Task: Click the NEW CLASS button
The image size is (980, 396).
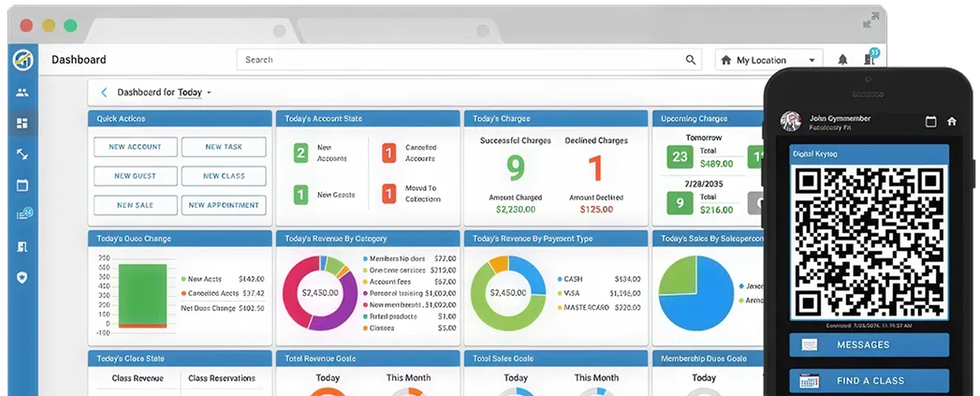Action: [x=224, y=176]
